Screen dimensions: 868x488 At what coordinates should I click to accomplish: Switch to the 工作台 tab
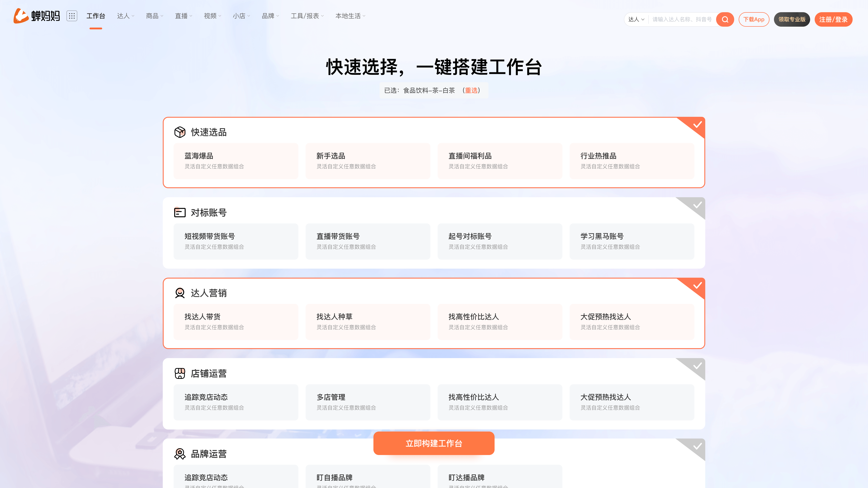[x=96, y=16]
